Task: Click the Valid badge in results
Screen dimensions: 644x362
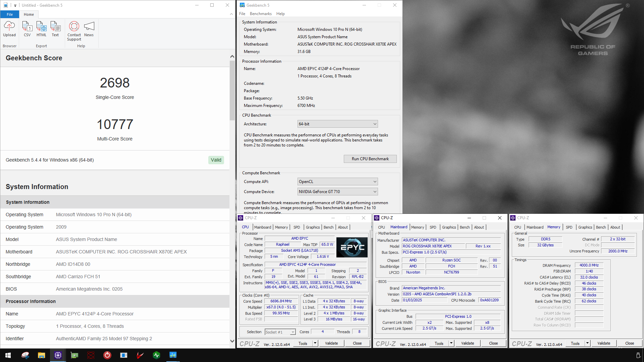Action: pyautogui.click(x=216, y=160)
